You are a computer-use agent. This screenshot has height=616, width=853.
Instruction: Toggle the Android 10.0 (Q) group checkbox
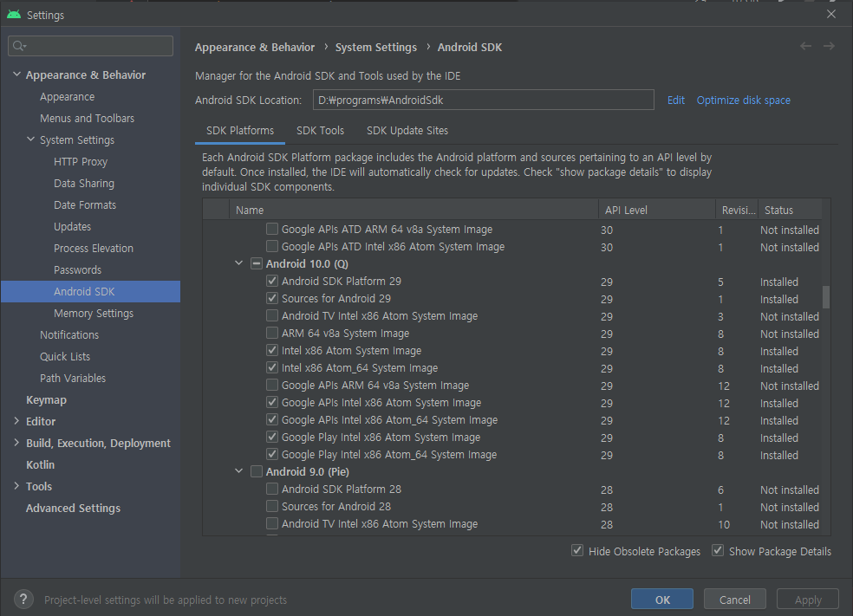point(257,263)
